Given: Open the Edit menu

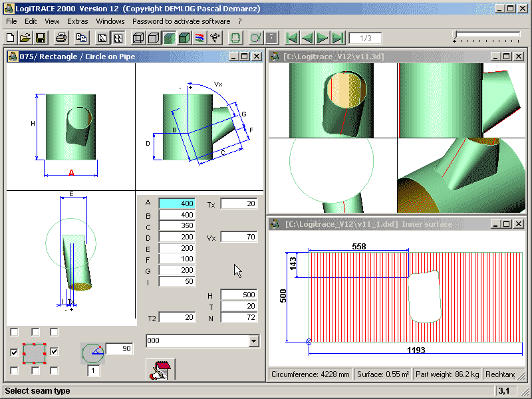Looking at the screenshot, I should click(31, 21).
